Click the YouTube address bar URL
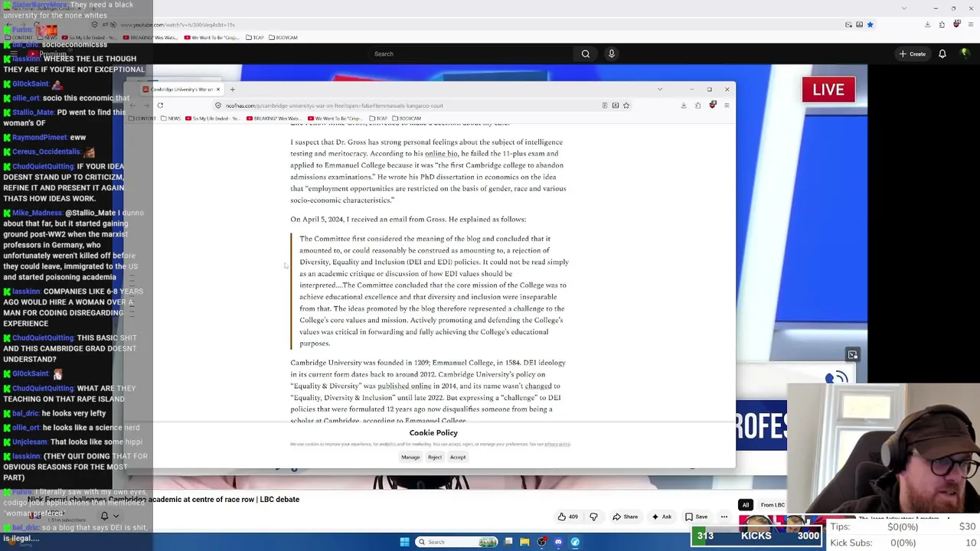 pyautogui.click(x=178, y=25)
